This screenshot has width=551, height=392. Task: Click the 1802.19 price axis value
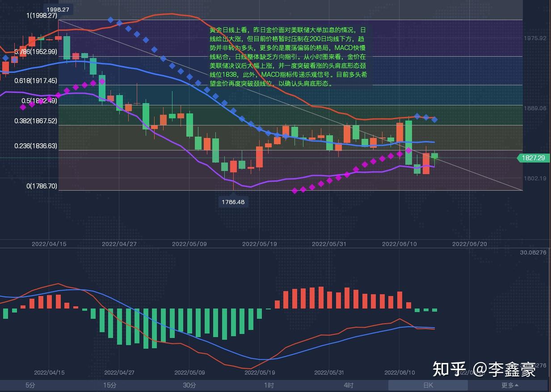[535, 179]
